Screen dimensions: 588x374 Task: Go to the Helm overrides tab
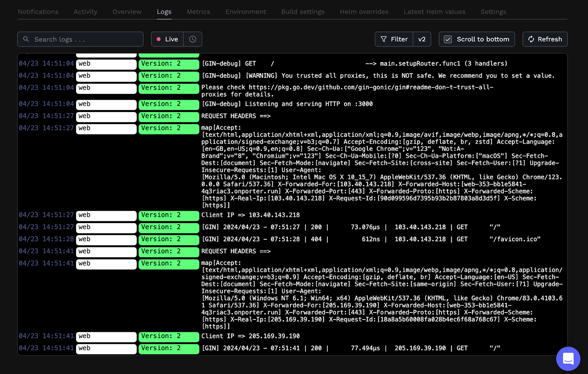(x=364, y=12)
